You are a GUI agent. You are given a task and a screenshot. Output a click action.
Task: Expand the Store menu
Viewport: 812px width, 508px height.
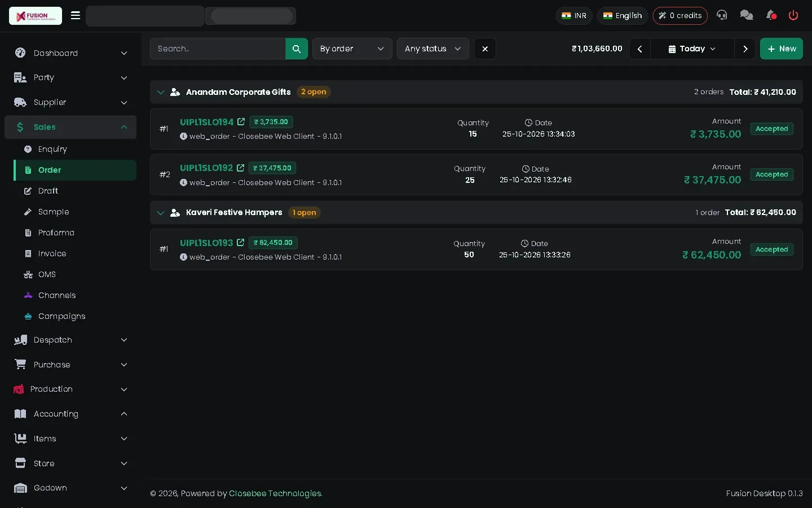tap(70, 463)
